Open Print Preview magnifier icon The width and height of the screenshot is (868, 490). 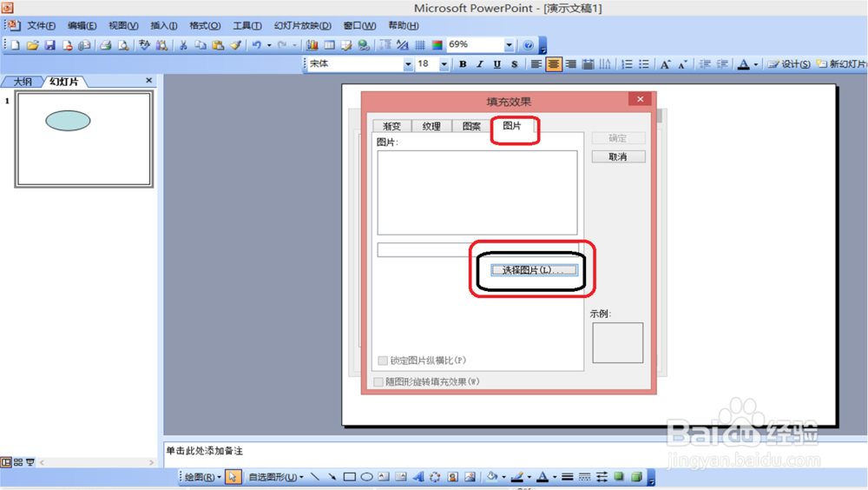coord(123,45)
